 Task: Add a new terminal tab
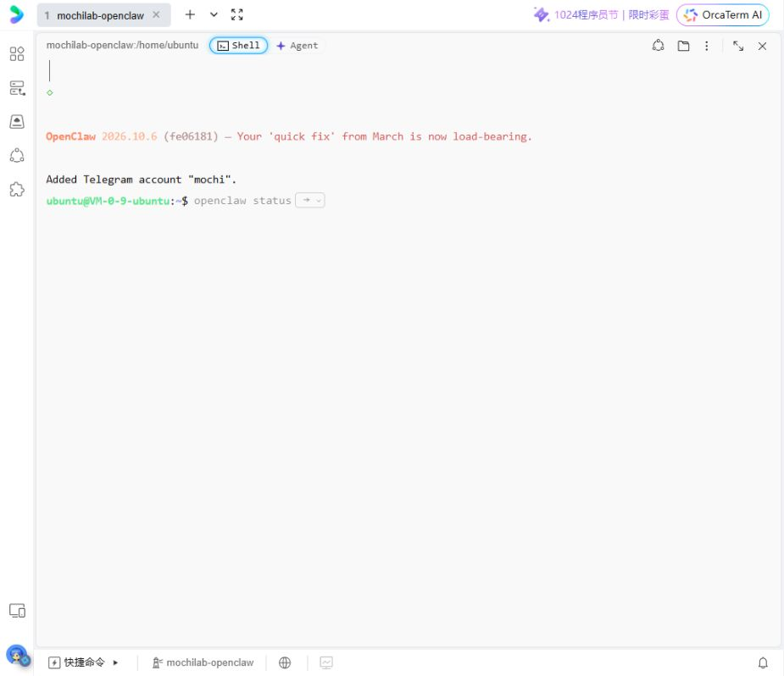point(190,14)
